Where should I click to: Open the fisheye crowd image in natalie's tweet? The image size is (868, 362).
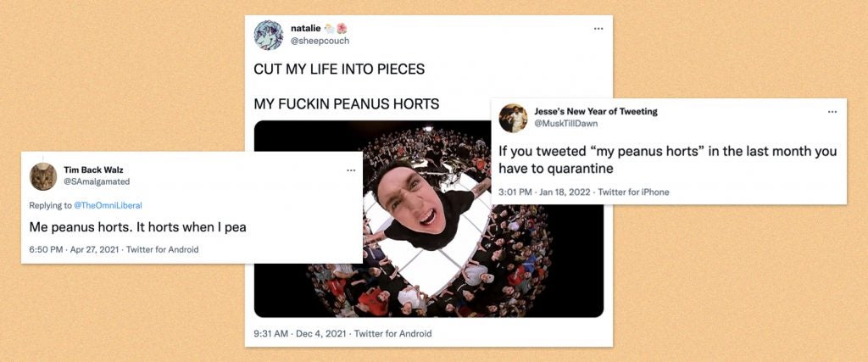[428, 219]
